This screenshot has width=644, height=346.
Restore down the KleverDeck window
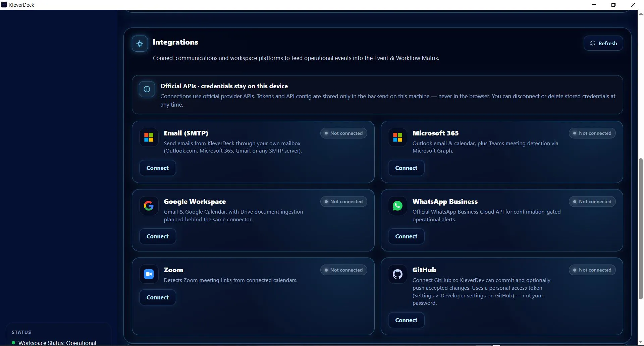click(x=613, y=5)
